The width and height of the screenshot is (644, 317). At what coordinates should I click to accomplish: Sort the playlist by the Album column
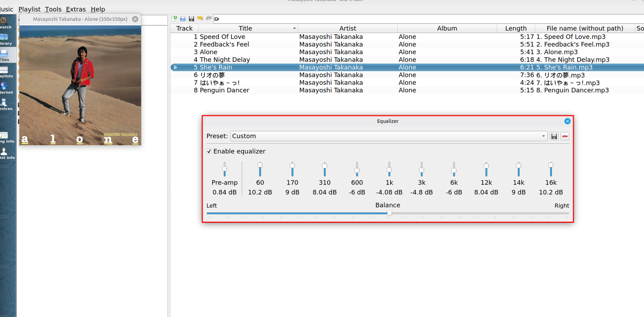[447, 28]
